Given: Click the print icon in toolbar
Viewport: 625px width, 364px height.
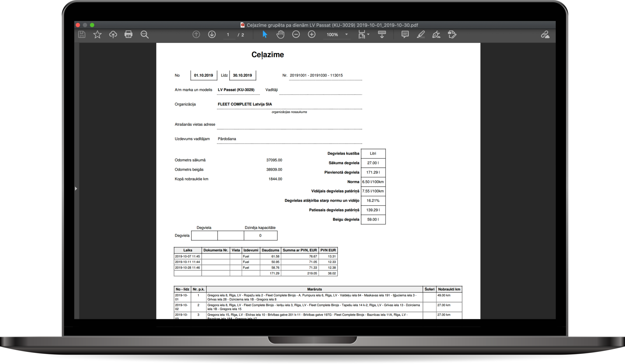Looking at the screenshot, I should [x=129, y=35].
